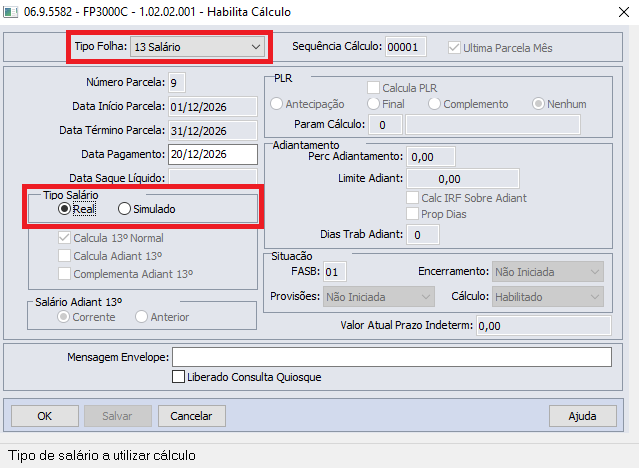Click the Cancelar button
This screenshot has height=468, width=639.
tap(192, 416)
